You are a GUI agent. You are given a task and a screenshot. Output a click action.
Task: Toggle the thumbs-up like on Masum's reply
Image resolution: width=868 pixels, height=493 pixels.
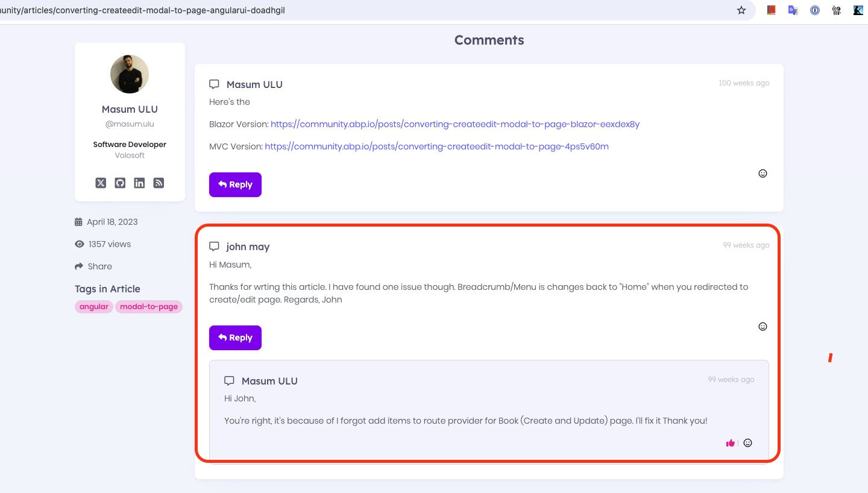[x=731, y=443]
